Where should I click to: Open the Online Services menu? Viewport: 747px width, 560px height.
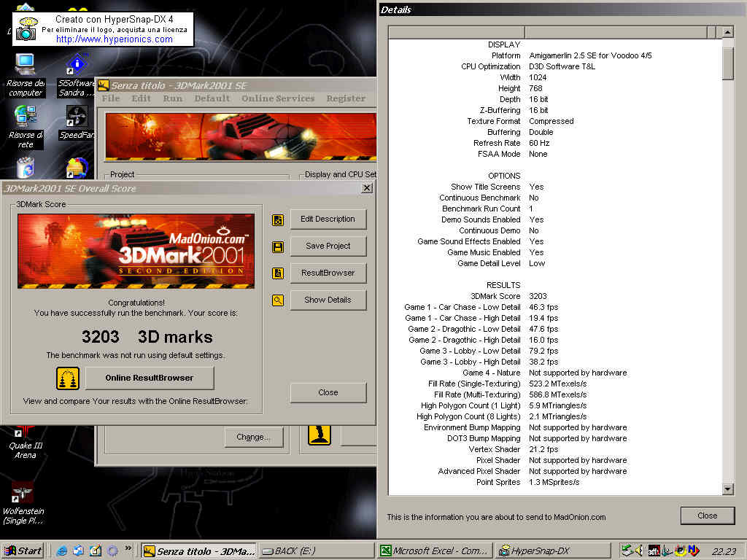tap(278, 98)
